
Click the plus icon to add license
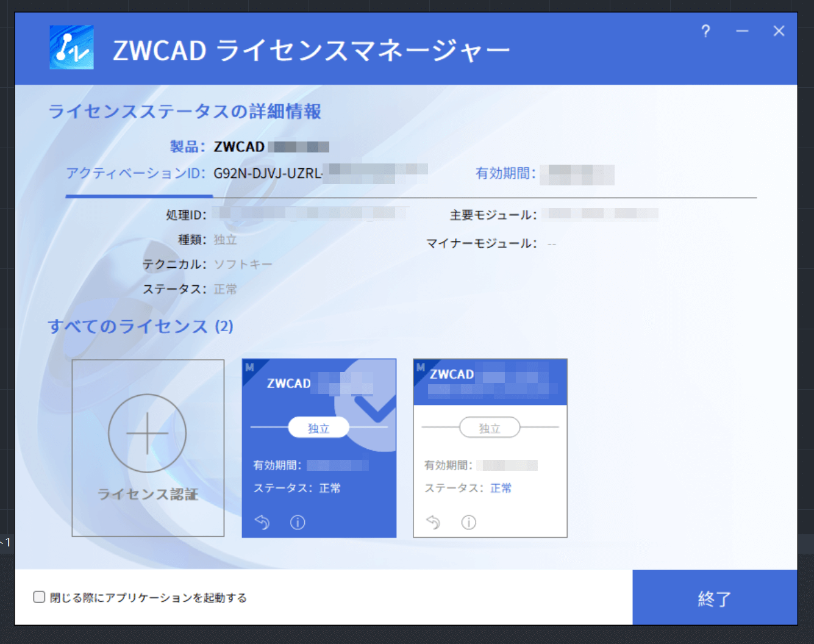(148, 433)
